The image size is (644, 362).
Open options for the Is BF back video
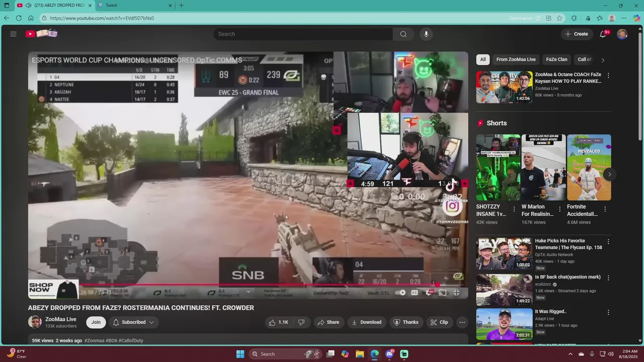(x=608, y=278)
